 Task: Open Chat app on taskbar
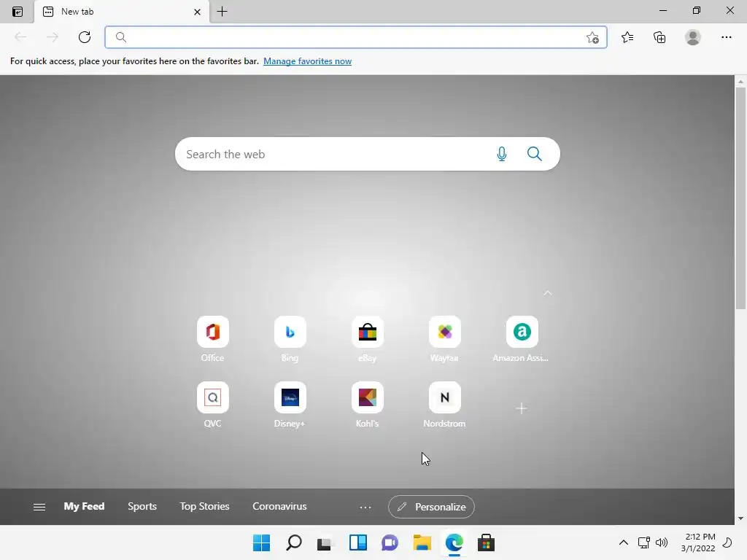[x=390, y=542]
